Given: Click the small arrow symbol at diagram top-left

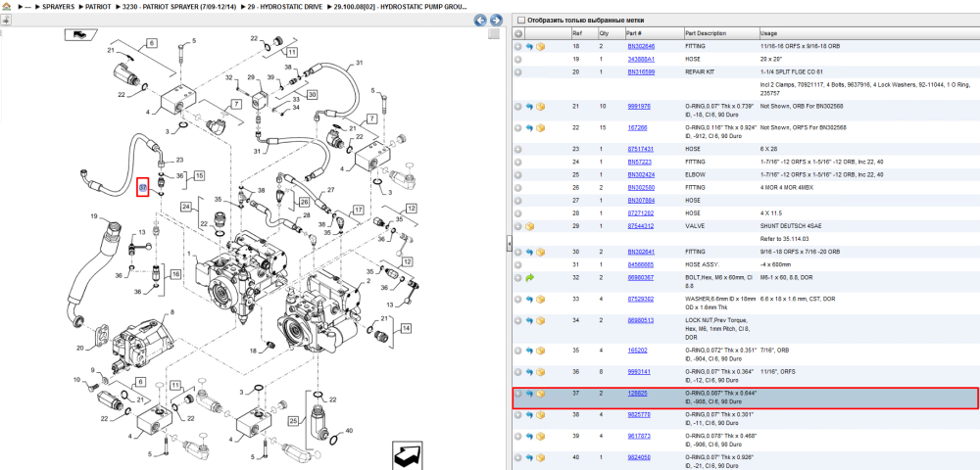Looking at the screenshot, I should (79, 34).
